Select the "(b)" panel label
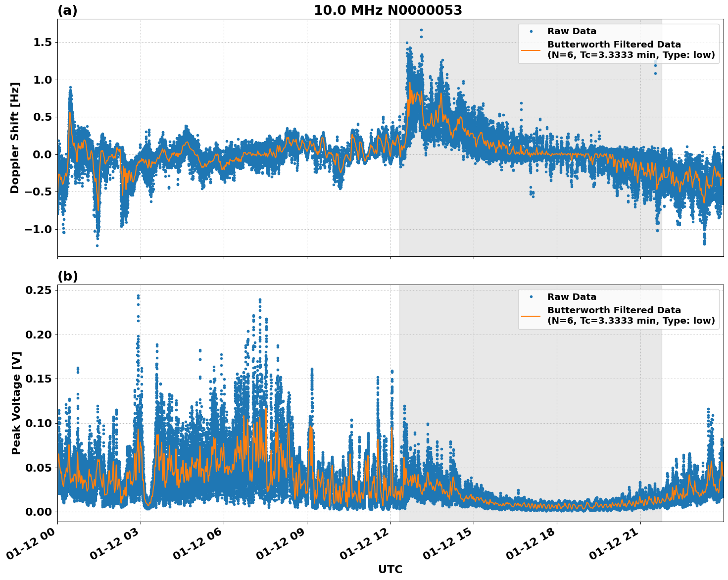Image resolution: width=728 pixels, height=580 pixels. click(68, 276)
